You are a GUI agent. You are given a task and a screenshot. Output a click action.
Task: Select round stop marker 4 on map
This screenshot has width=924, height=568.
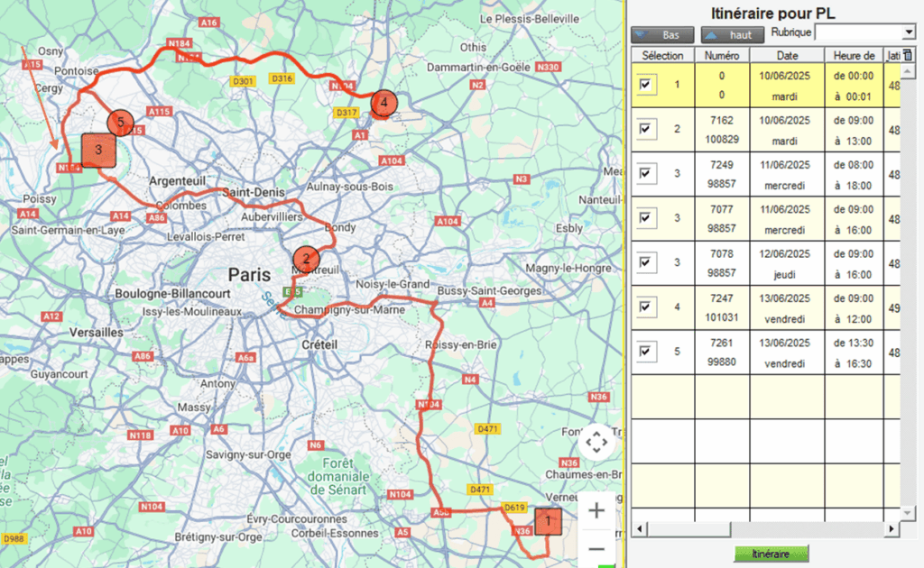point(383,103)
